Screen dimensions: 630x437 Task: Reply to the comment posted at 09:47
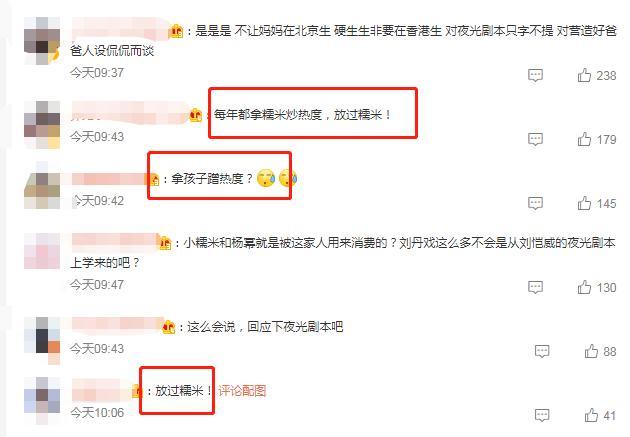[535, 287]
